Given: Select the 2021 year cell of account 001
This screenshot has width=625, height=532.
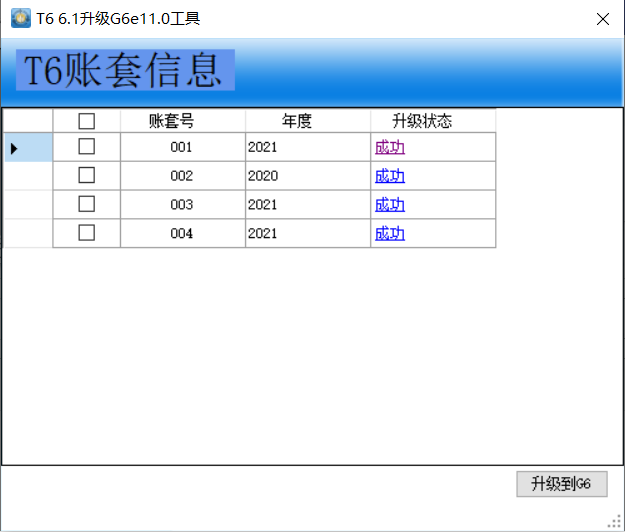Looking at the screenshot, I should point(308,147).
